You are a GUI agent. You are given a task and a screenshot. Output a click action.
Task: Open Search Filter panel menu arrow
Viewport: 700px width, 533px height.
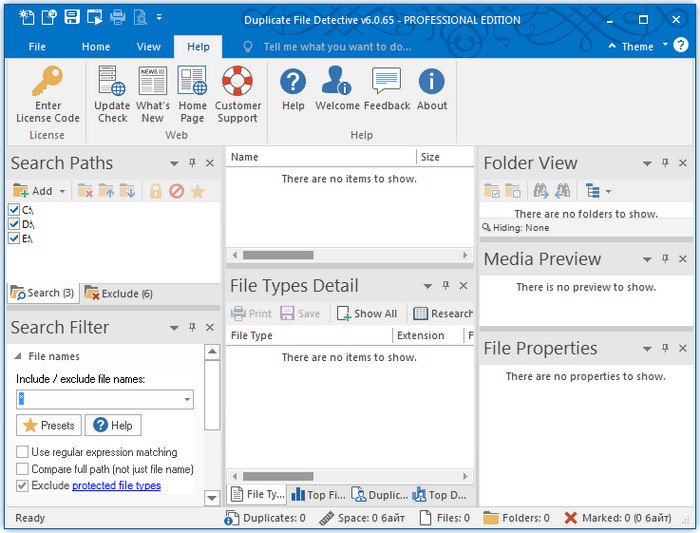tap(174, 328)
